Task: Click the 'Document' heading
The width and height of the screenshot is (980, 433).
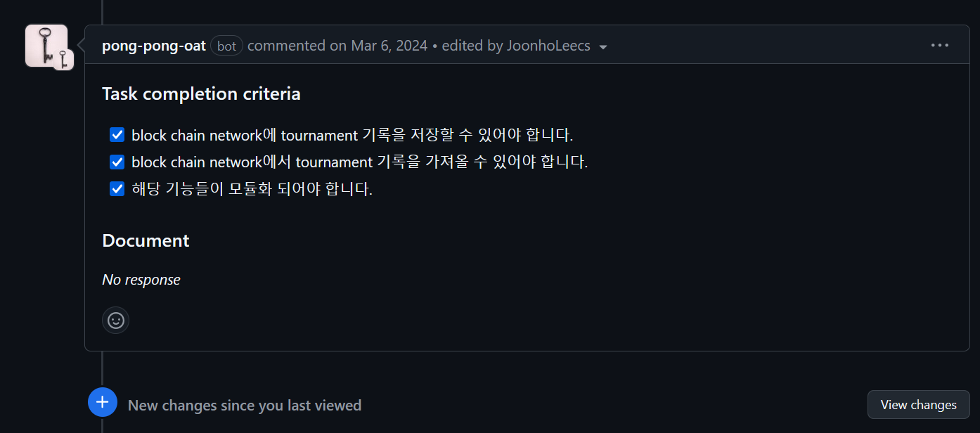Action: (146, 240)
